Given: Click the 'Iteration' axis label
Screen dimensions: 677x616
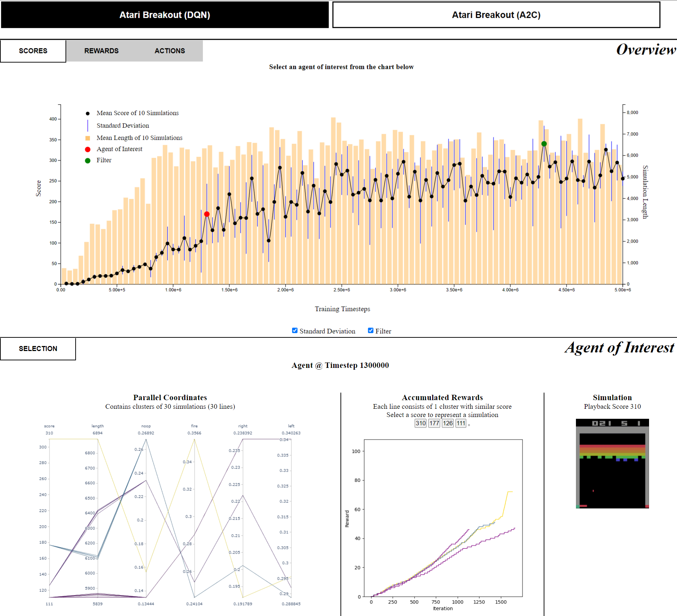Looking at the screenshot, I should (x=443, y=608).
